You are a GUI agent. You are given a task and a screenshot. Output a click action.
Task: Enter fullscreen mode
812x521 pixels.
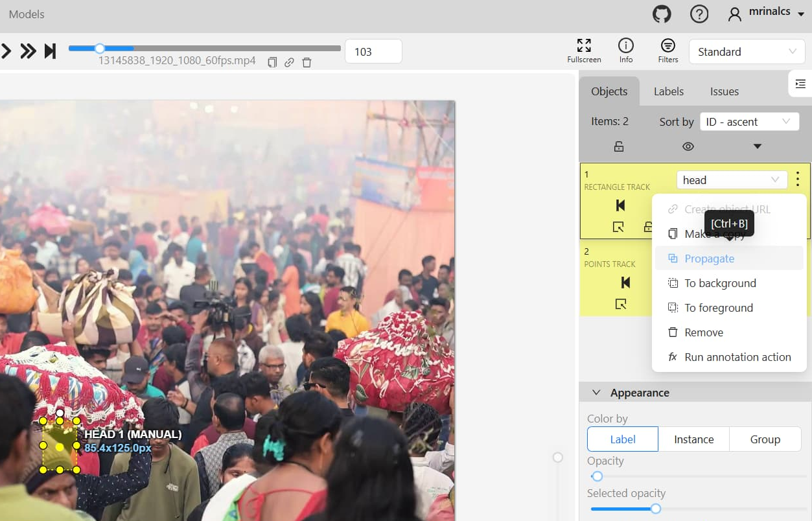coord(584,51)
